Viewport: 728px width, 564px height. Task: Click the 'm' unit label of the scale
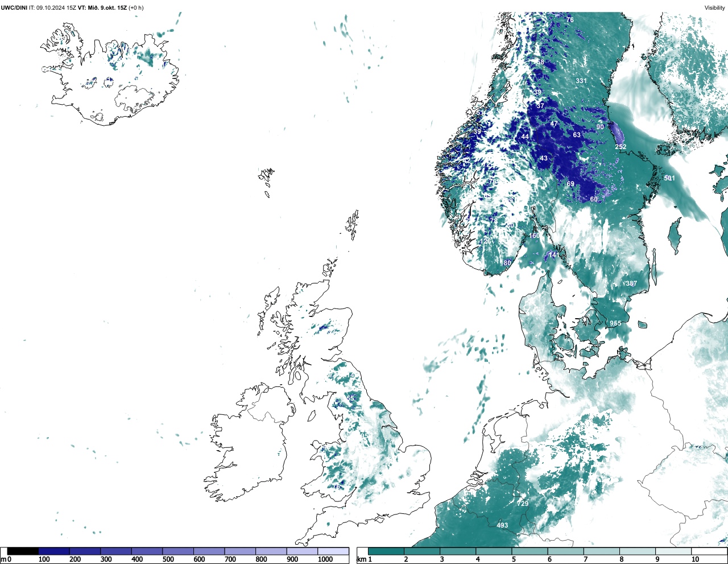point(3,559)
